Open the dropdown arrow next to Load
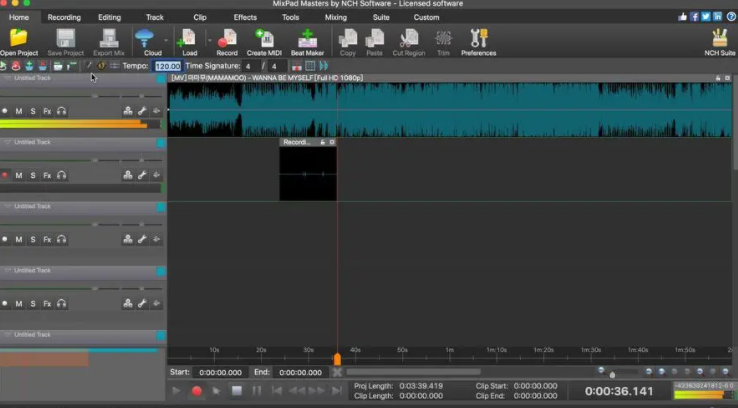This screenshot has width=738, height=408. 209,40
